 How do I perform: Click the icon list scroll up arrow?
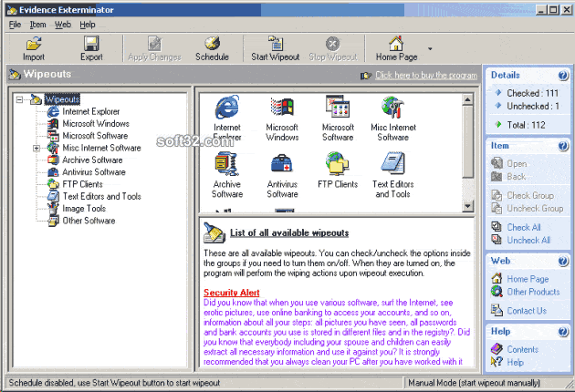click(467, 99)
